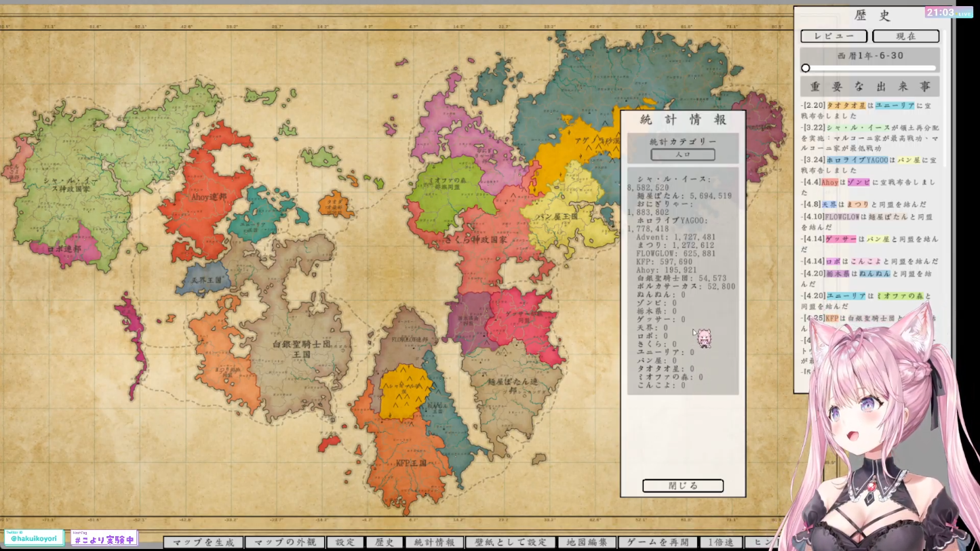Click the [4.8] 天界 and まつり alliance entry
Screen dimensions: 980x551
(x=864, y=204)
